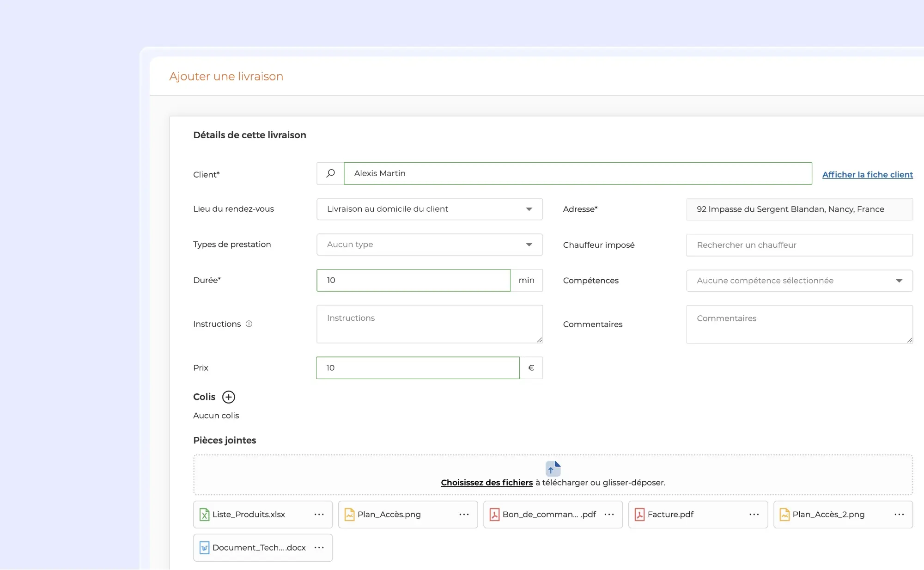924x570 pixels.
Task: Select the Plan_Accès_2.png file name
Action: (x=828, y=514)
